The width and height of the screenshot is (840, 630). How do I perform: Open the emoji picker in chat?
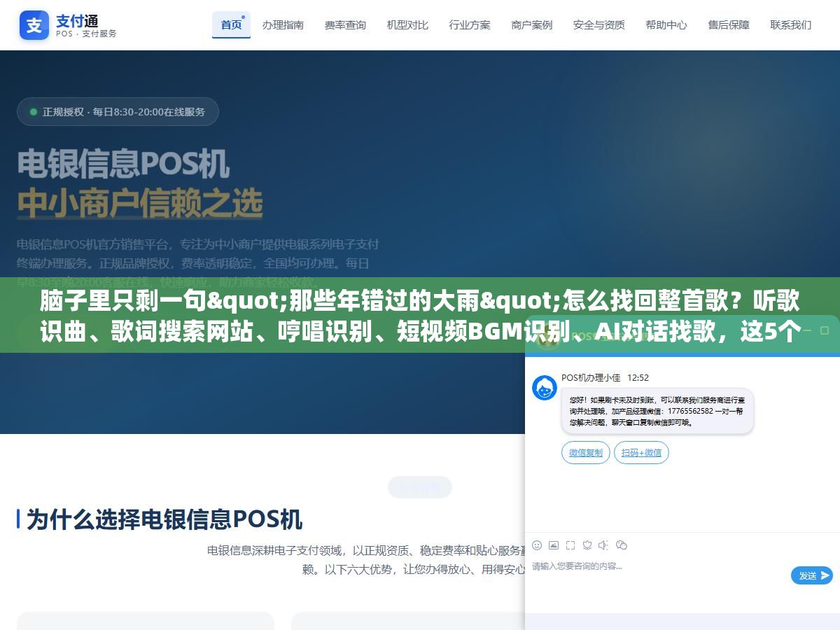point(537,545)
